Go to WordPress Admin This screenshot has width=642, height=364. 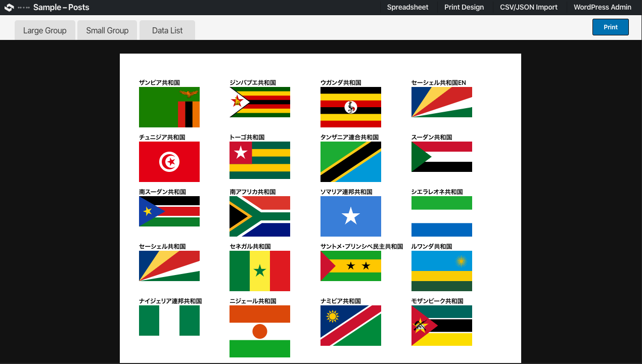603,7
